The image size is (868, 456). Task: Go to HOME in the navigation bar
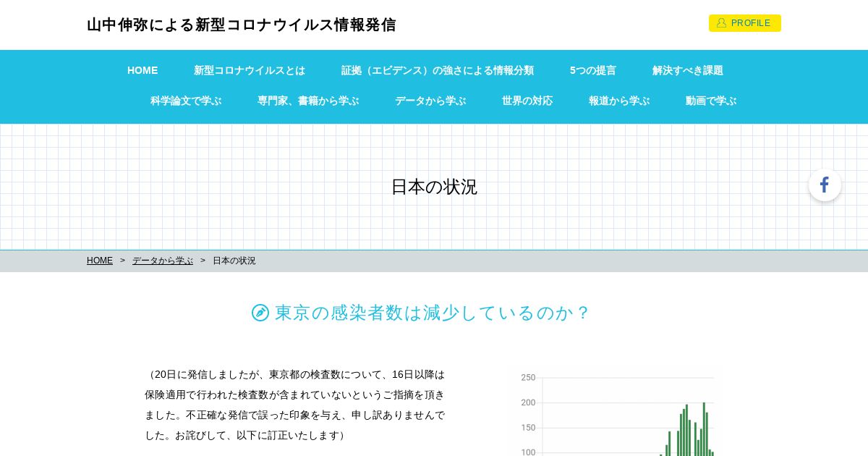coord(142,70)
